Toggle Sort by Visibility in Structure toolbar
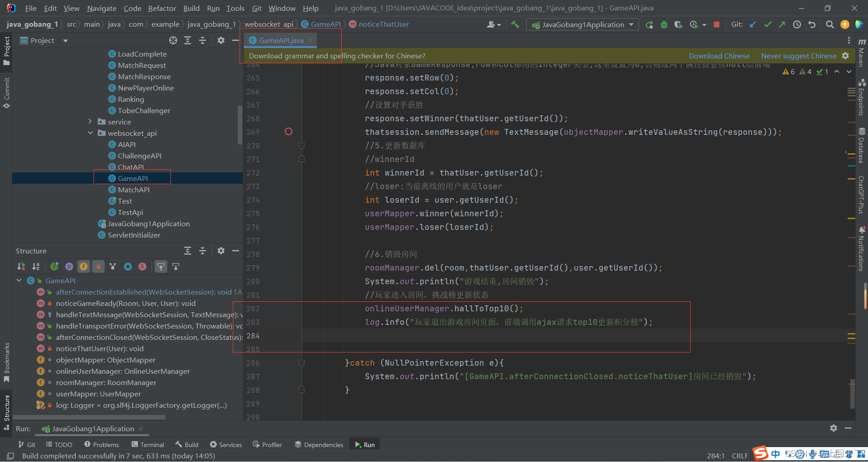The image size is (868, 462). (21, 267)
